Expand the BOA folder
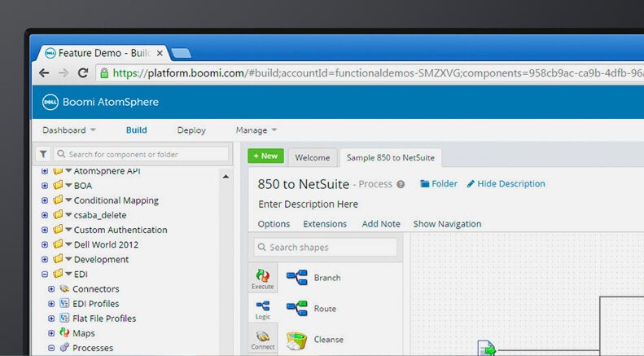This screenshot has height=356, width=644. tap(45, 186)
